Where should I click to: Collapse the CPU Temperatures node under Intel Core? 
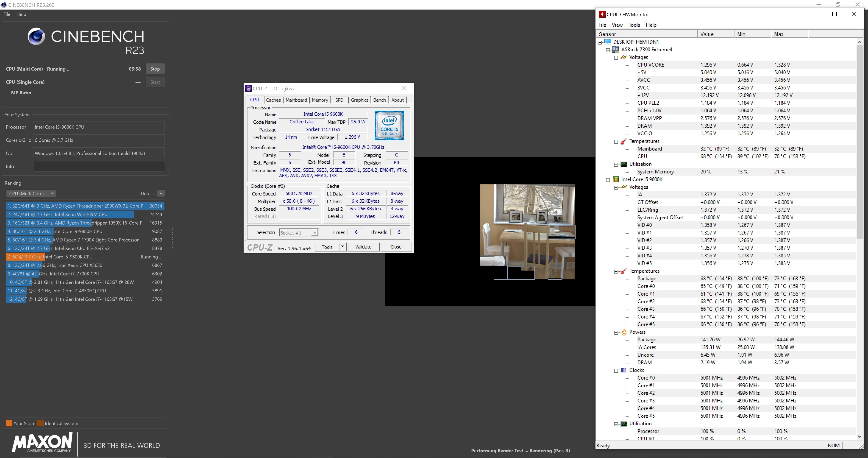pos(616,271)
